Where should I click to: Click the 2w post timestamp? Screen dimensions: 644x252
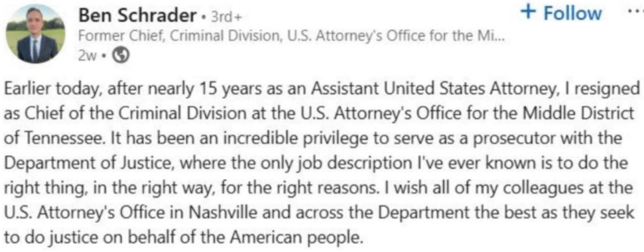coord(86,55)
